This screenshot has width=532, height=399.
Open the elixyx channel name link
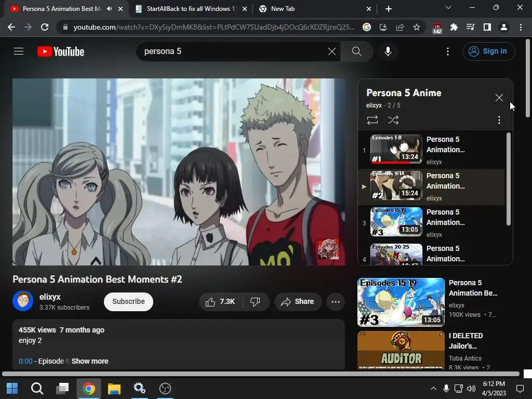pyautogui.click(x=50, y=297)
